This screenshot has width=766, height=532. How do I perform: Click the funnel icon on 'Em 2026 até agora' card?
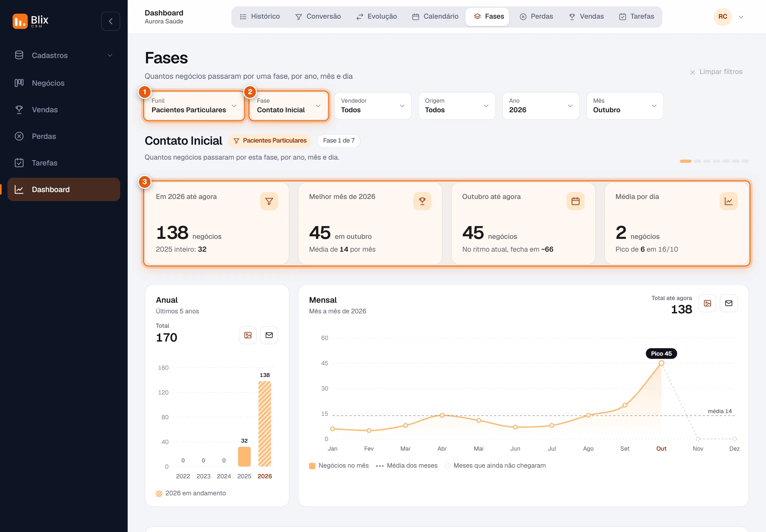269,201
